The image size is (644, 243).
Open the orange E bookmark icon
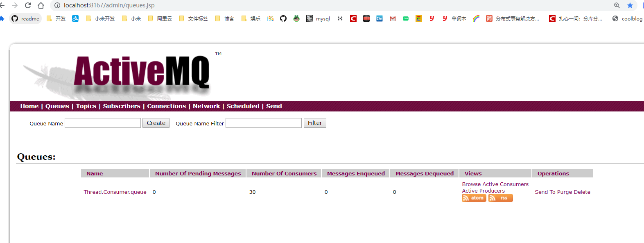point(419,18)
